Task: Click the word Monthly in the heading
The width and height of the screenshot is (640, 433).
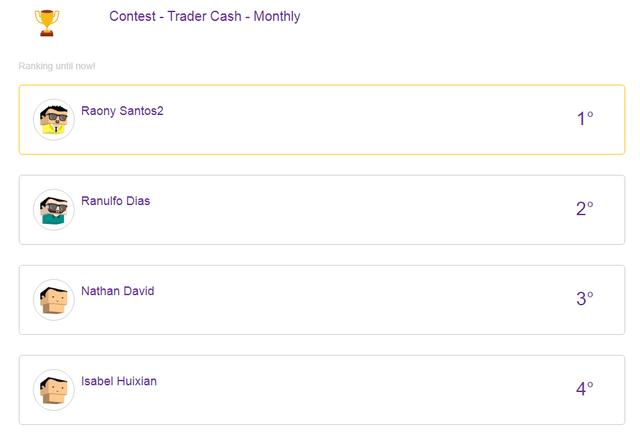Action: [x=277, y=16]
